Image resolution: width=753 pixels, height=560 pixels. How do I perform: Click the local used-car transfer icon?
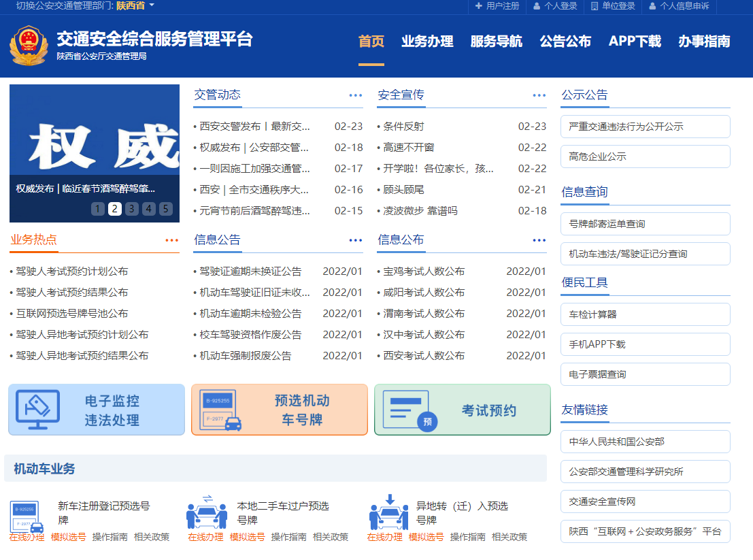pos(207,513)
